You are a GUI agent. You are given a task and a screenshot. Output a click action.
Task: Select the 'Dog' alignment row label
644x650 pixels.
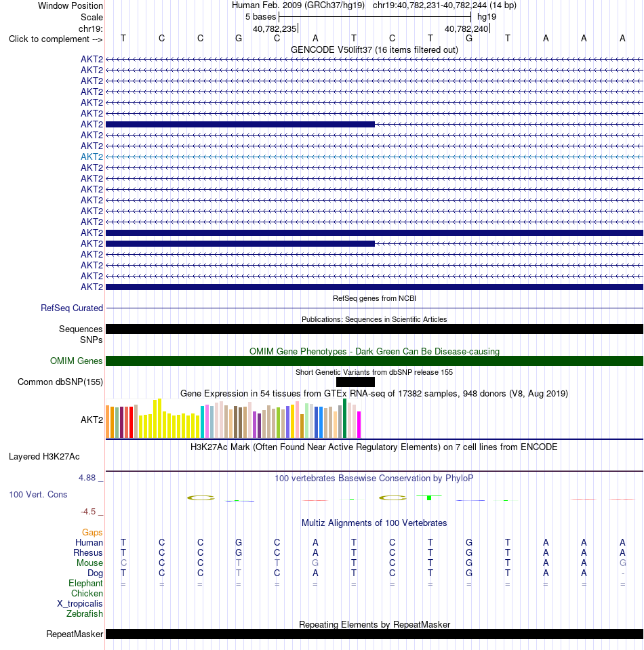pos(95,573)
